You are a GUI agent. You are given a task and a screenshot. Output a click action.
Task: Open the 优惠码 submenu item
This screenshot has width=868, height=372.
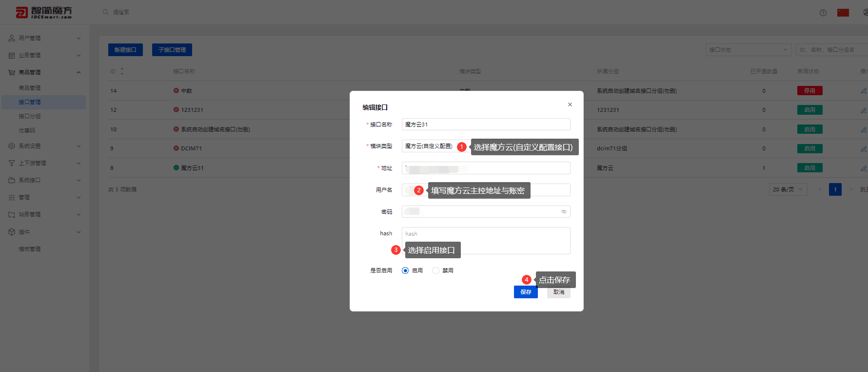pyautogui.click(x=27, y=130)
